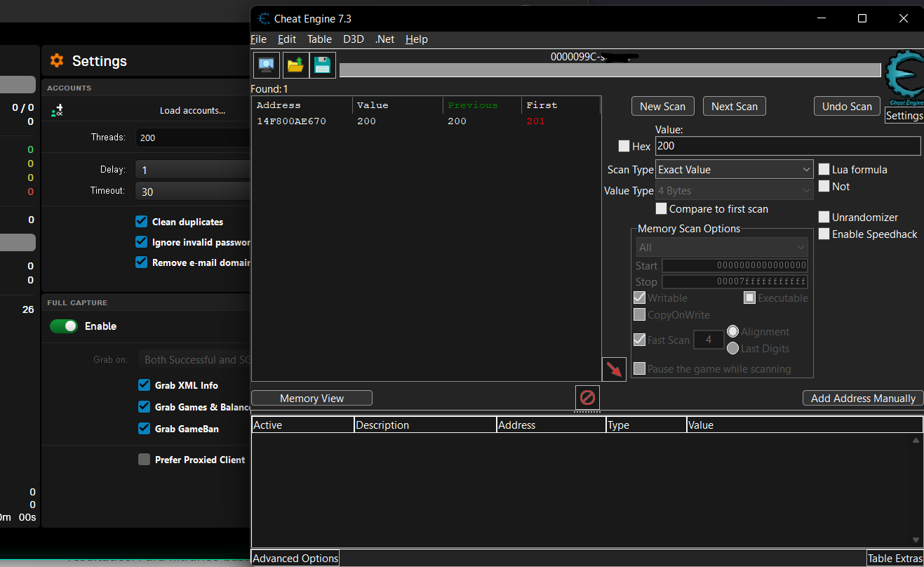Enable Compare to first scan
This screenshot has width=924, height=567.
661,208
